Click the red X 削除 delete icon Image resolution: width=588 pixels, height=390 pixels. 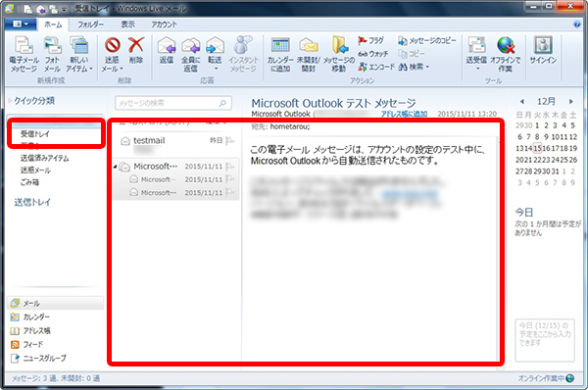136,45
